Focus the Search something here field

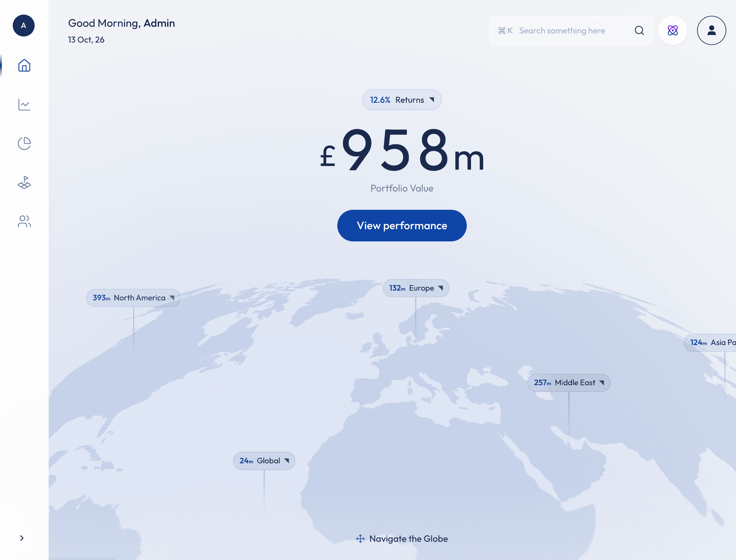coord(571,30)
